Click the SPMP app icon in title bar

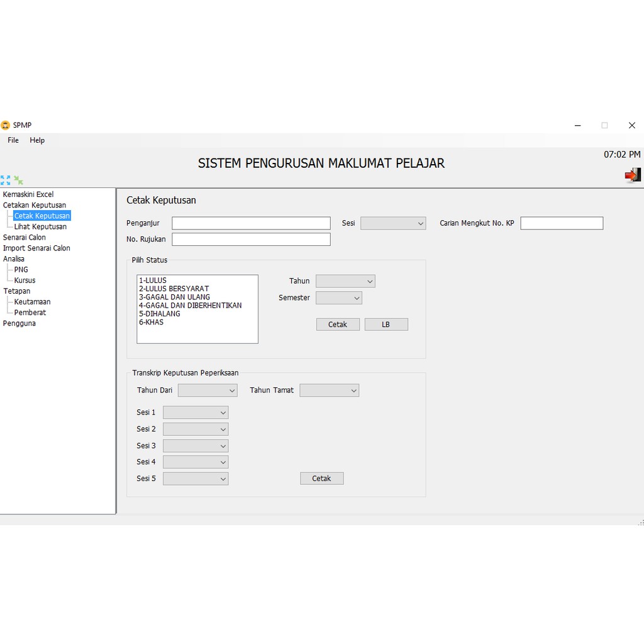[6, 125]
